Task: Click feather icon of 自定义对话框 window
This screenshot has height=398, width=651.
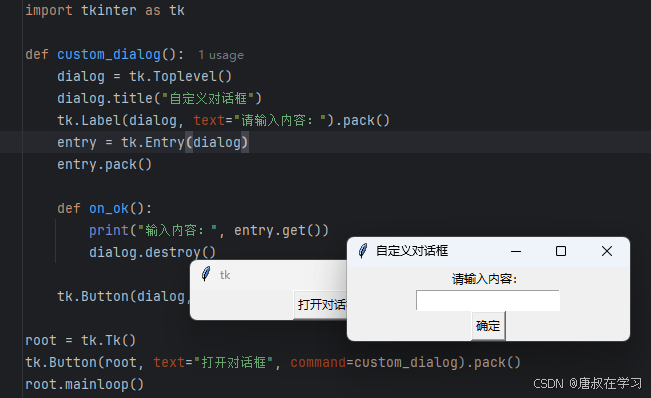Action: point(362,251)
